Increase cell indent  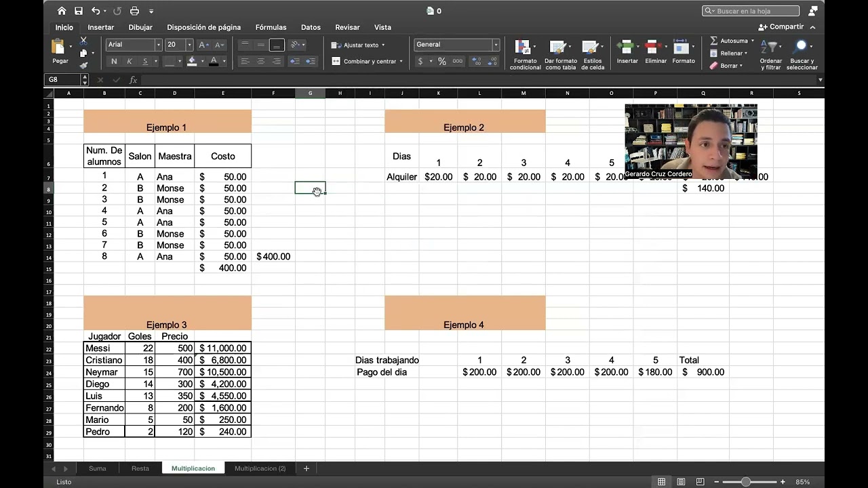coord(311,61)
